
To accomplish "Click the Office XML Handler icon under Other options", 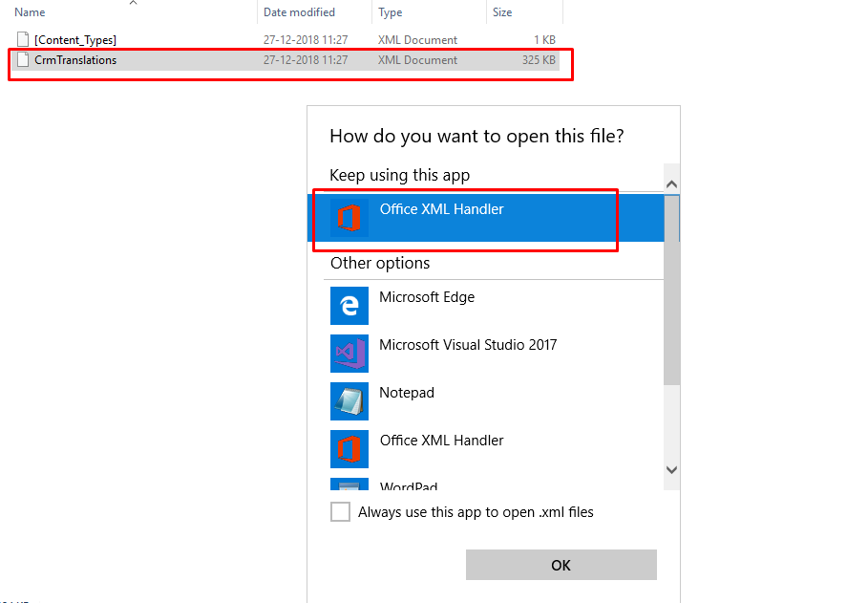I will tap(349, 449).
